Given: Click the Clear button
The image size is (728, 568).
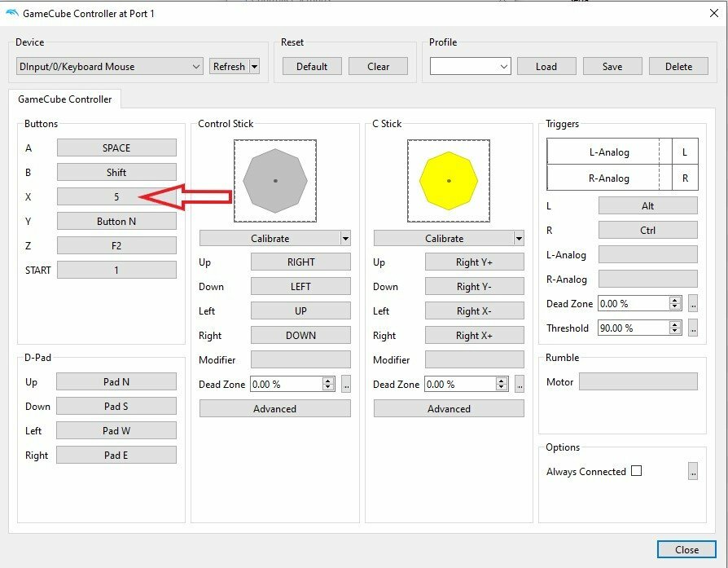Looking at the screenshot, I should point(379,67).
